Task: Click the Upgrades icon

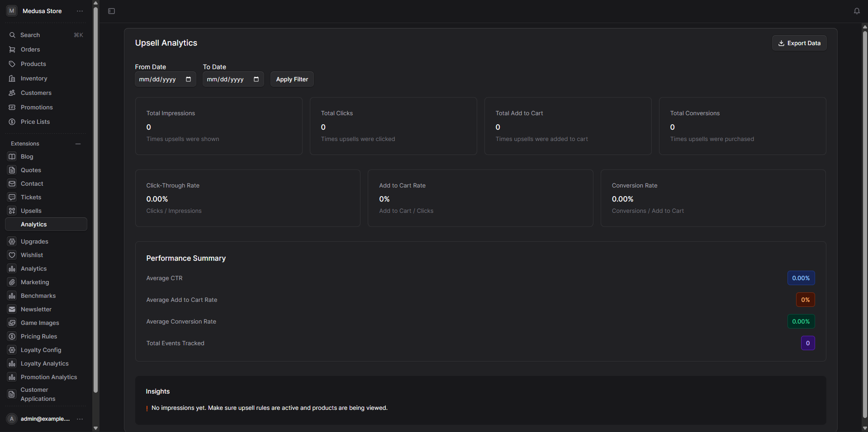Action: tap(12, 241)
